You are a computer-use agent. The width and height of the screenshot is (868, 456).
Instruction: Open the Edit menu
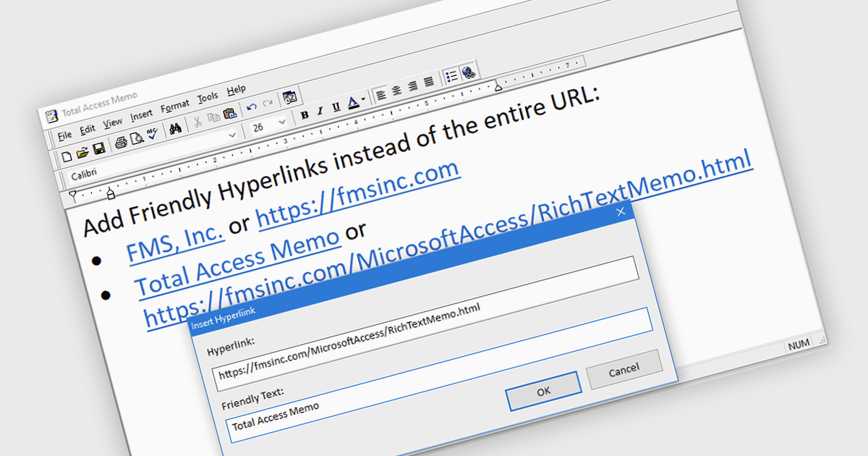[88, 129]
